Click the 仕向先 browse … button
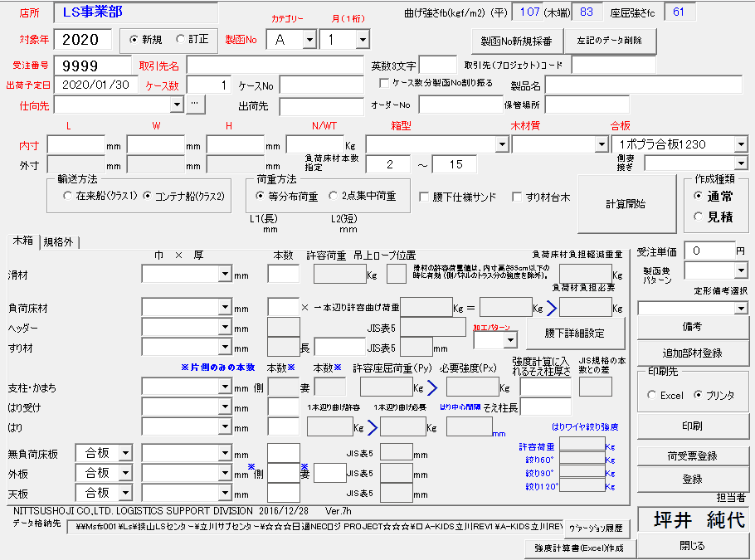755x560 pixels. pos(195,104)
